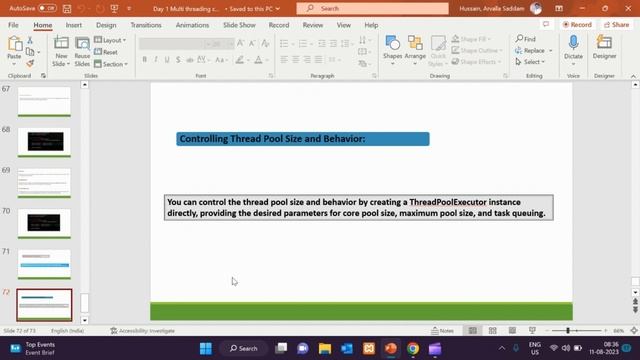Switch to the Review tab
The width and height of the screenshot is (640, 360).
tap(313, 25)
